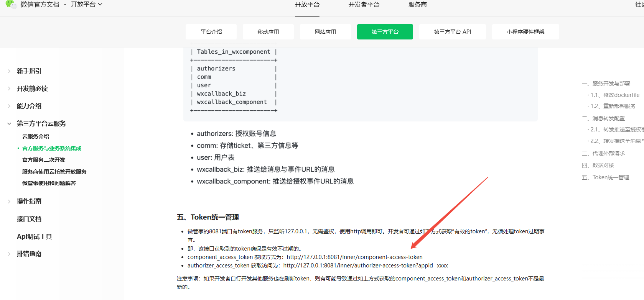This screenshot has height=300, width=644.
Task: Open the 开放平台 dropdown in header
Action: tap(87, 5)
